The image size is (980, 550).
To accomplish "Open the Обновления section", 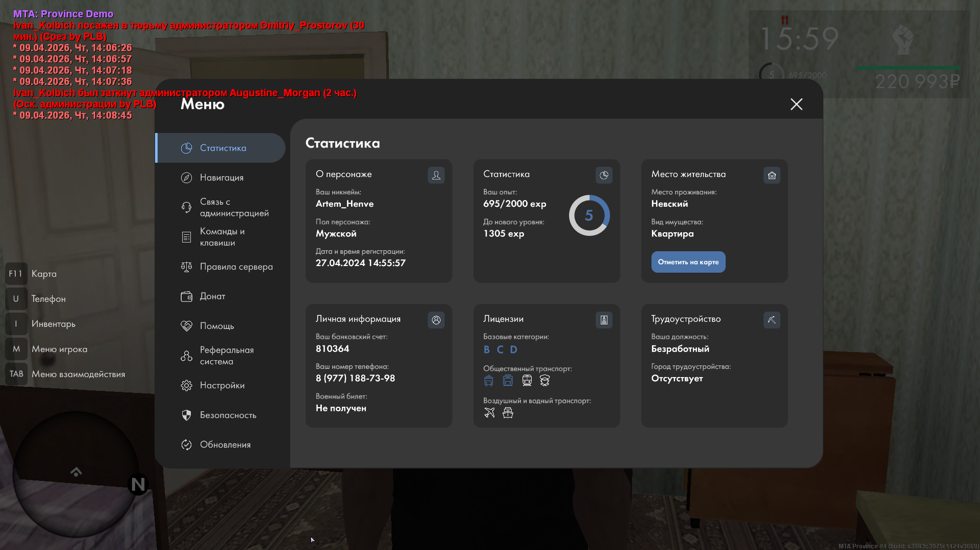I will pos(225,445).
